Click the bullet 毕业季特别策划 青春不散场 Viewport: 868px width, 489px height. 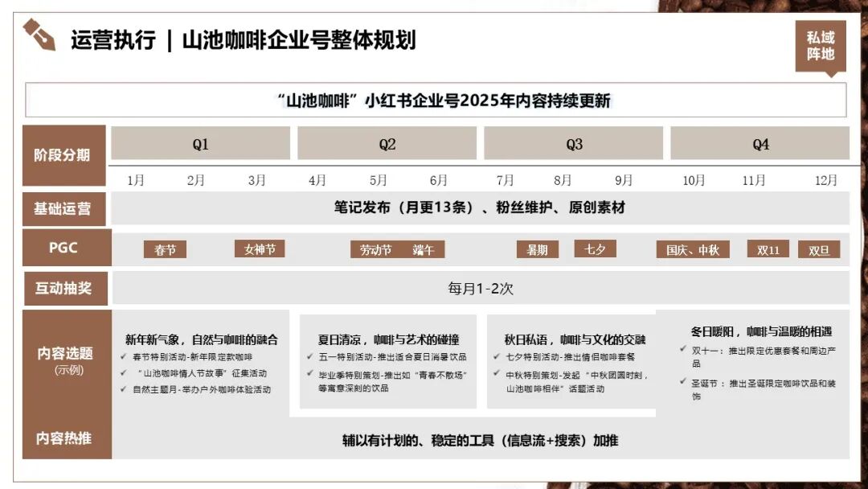(392, 381)
